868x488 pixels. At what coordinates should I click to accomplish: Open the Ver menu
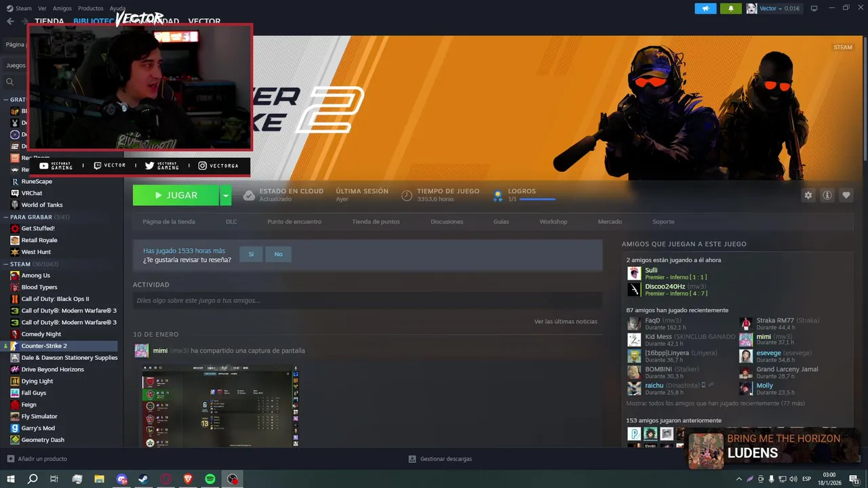tap(42, 9)
